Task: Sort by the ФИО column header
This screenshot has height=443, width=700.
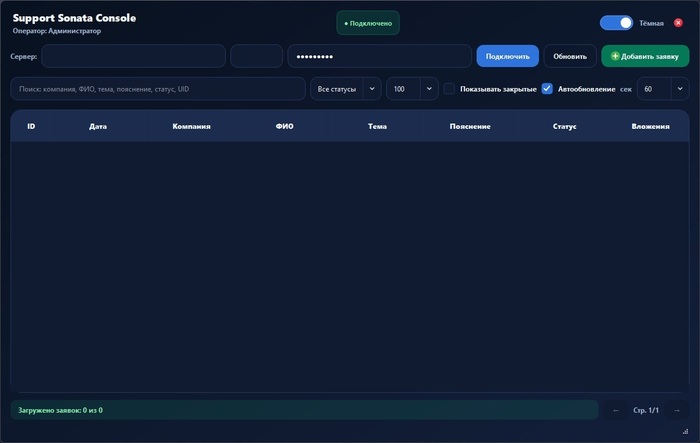Action: click(x=284, y=126)
